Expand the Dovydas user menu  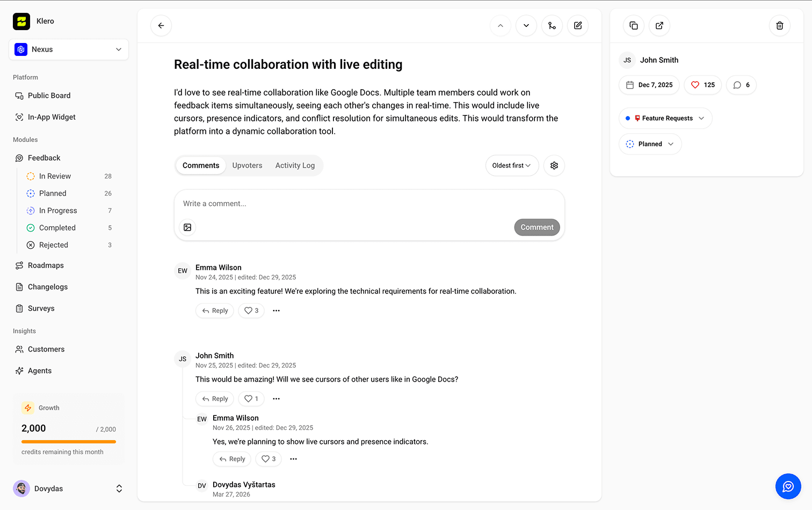coord(69,489)
